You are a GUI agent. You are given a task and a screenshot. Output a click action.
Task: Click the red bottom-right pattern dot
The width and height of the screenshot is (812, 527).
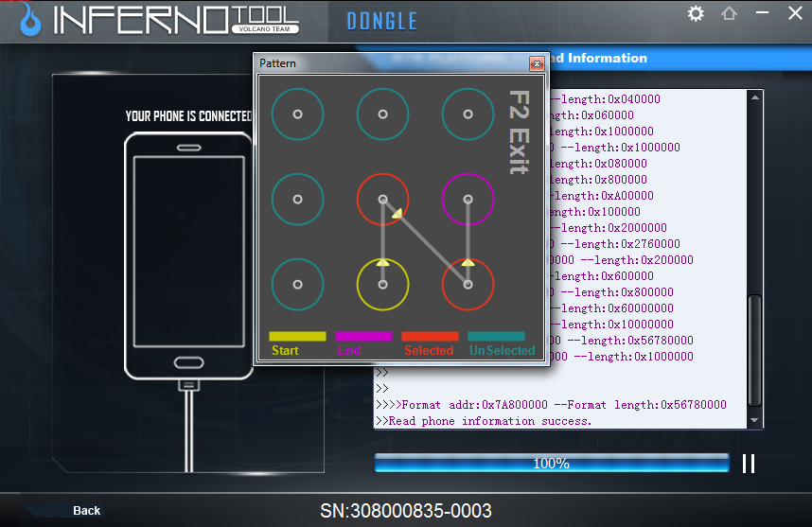[468, 284]
